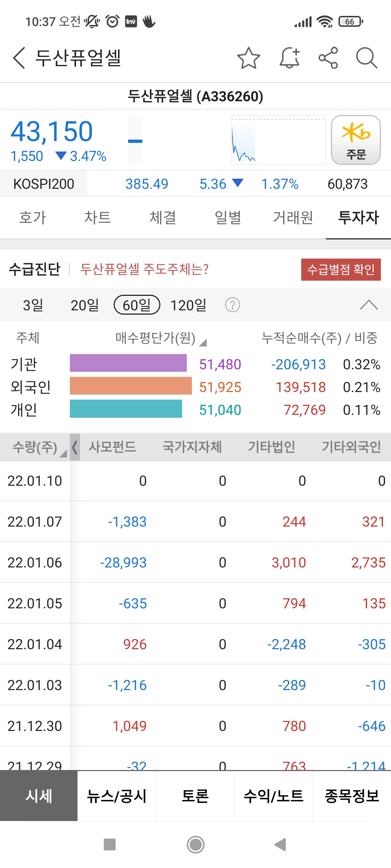The width and height of the screenshot is (391, 868).
Task: Tap the alarm clock status icon
Action: point(112,22)
